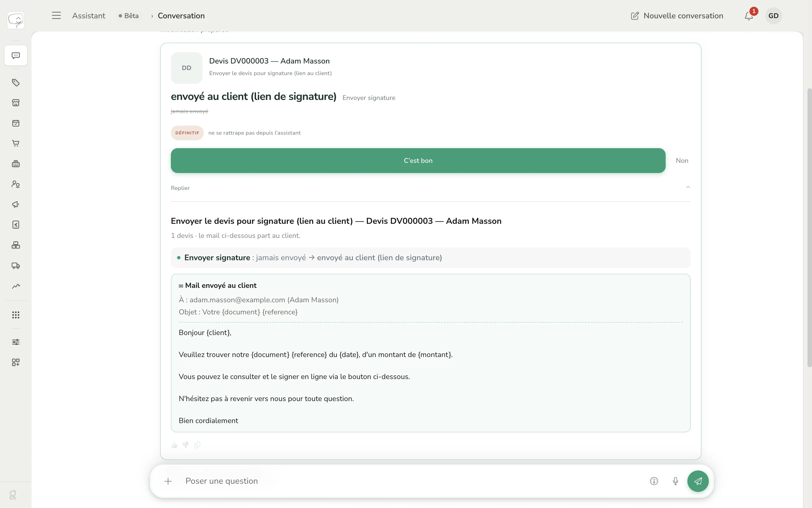Screen dimensions: 812x508
Task: Open the add-module squares icon
Action: (x=16, y=362)
